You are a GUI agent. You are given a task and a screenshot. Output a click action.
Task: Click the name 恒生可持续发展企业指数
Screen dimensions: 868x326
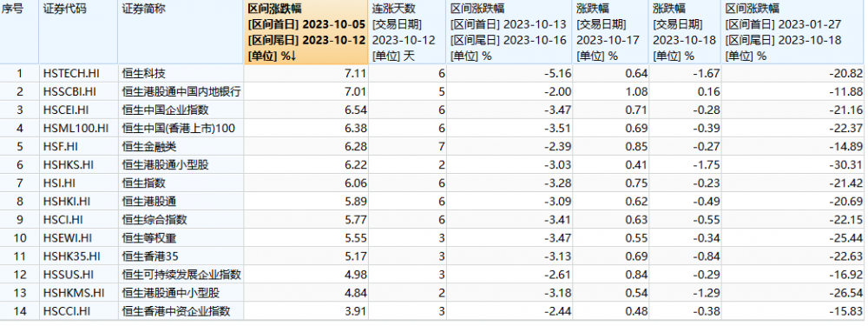click(181, 275)
